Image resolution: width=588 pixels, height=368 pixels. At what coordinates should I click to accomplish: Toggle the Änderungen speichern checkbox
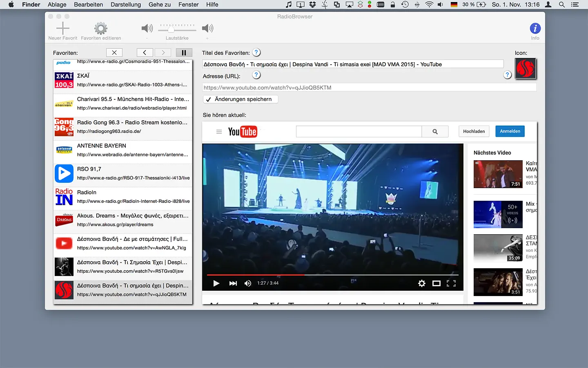click(x=241, y=99)
